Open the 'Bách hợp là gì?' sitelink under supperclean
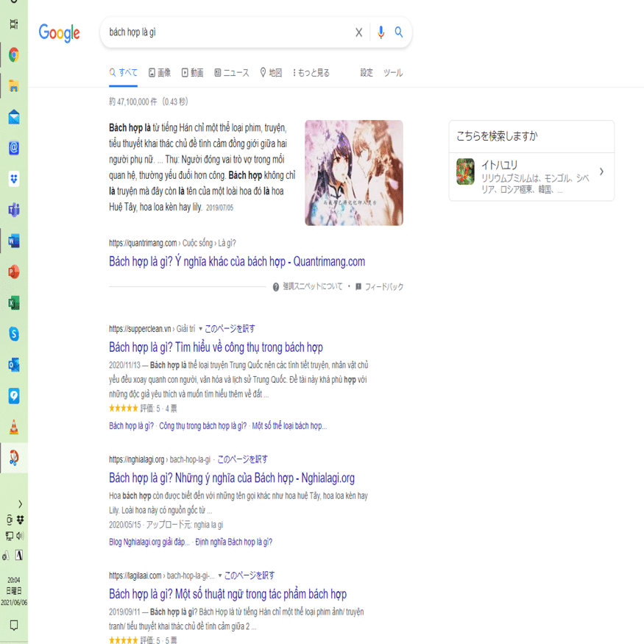The width and height of the screenshot is (644, 644). tap(132, 426)
